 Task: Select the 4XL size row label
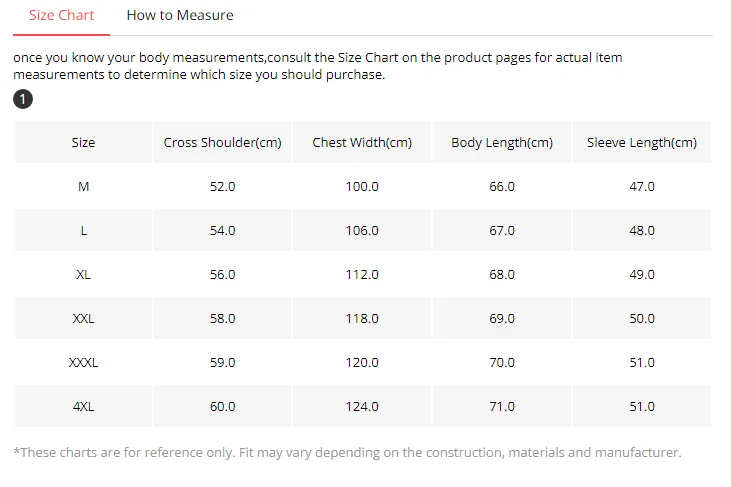point(83,406)
